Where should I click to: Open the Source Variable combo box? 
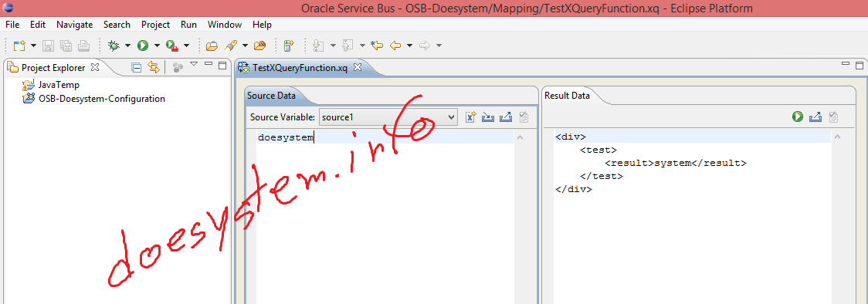[x=388, y=117]
